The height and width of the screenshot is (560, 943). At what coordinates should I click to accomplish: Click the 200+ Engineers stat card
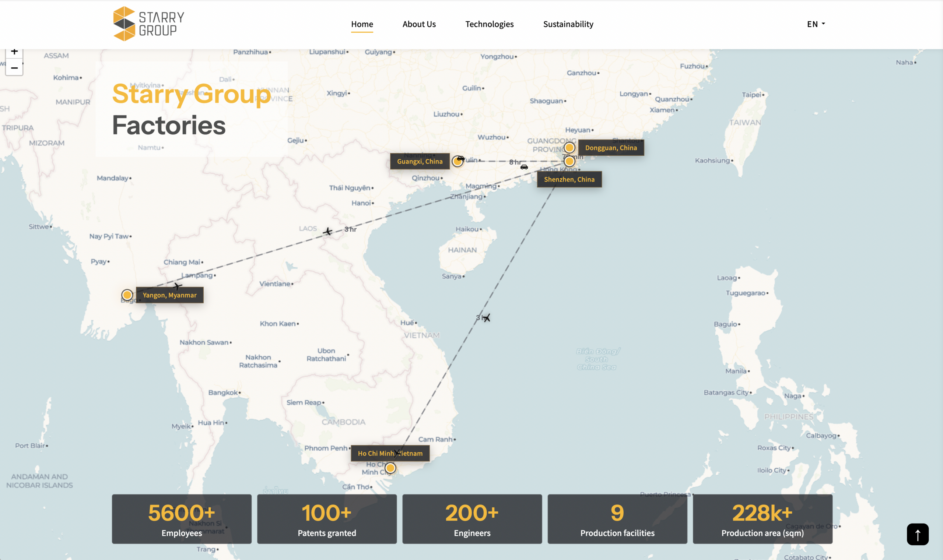(472, 519)
